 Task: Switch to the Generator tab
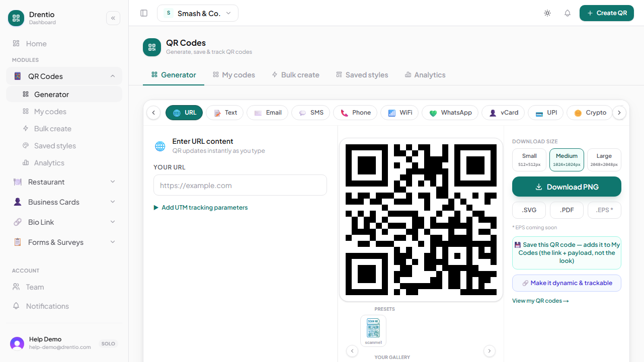174,75
